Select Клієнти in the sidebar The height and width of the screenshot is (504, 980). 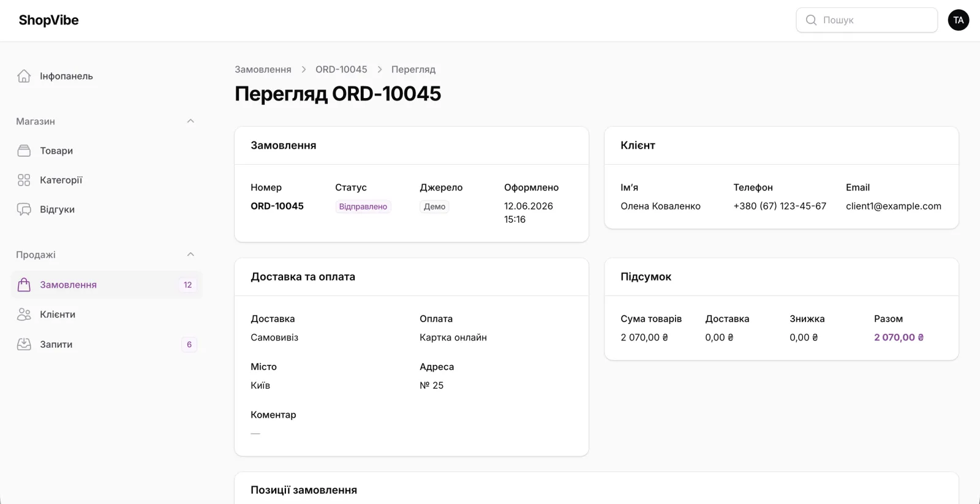point(107,314)
